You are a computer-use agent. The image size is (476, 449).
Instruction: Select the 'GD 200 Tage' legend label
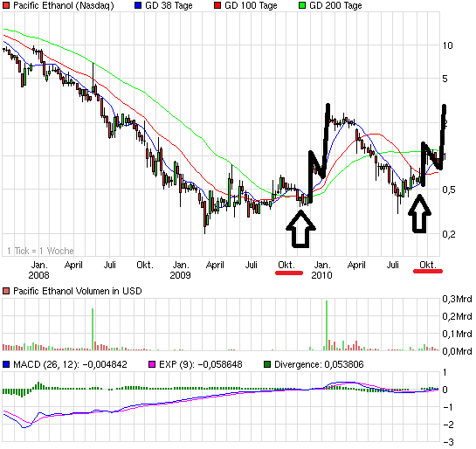click(x=335, y=5)
